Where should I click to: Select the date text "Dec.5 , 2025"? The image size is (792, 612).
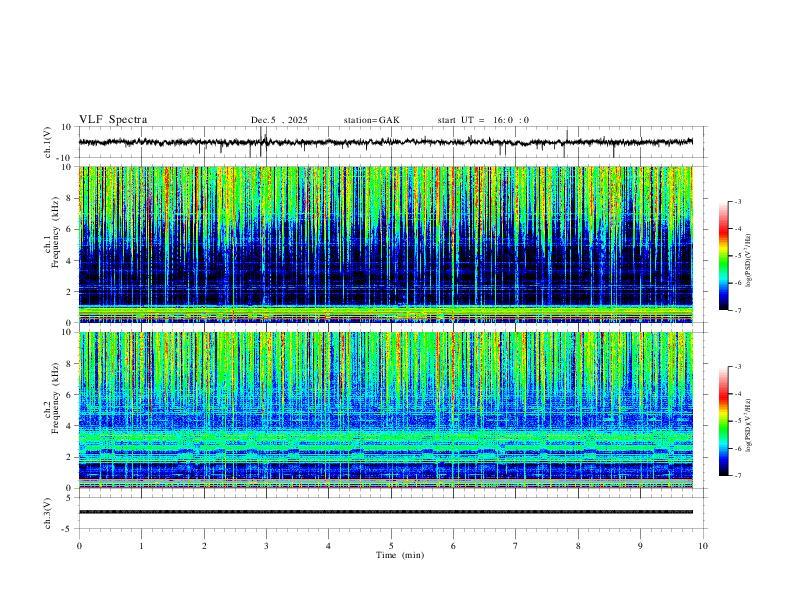point(279,120)
